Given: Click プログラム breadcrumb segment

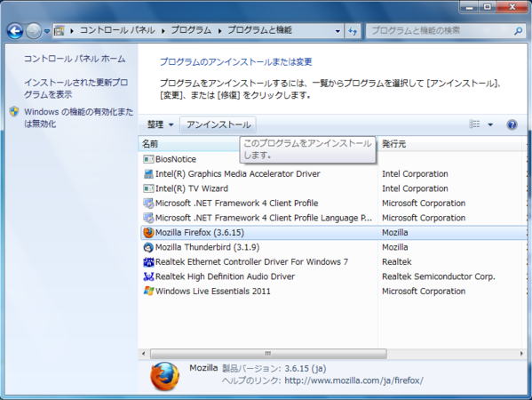Looking at the screenshot, I should [191, 30].
